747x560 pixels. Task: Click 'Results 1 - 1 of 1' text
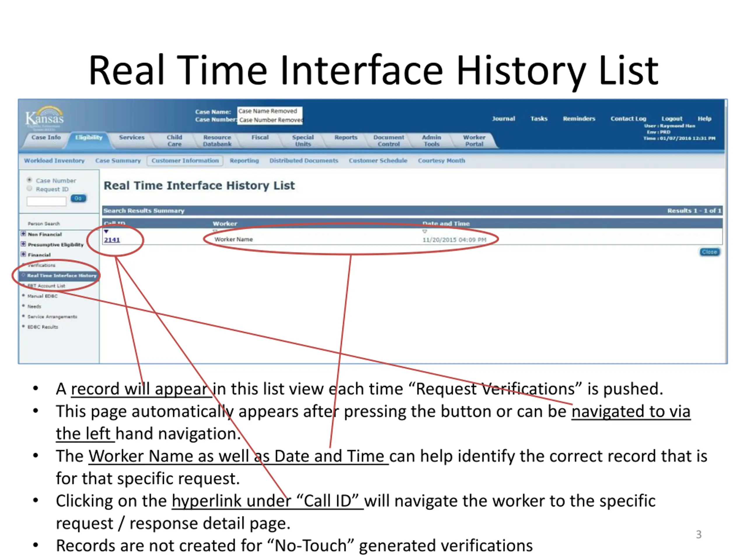(x=694, y=211)
